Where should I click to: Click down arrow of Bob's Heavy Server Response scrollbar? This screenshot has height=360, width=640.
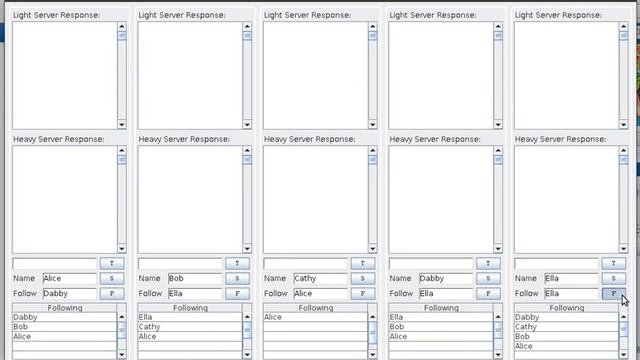tap(247, 248)
